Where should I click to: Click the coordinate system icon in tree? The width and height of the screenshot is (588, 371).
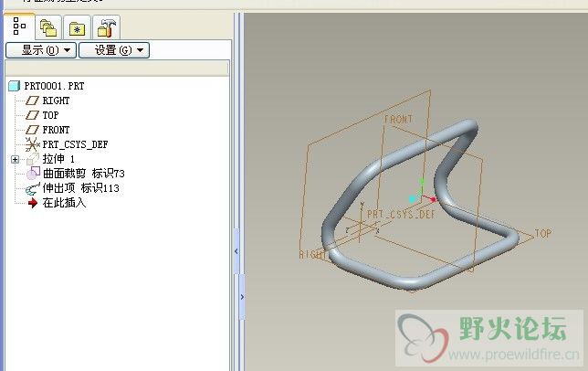click(x=32, y=144)
